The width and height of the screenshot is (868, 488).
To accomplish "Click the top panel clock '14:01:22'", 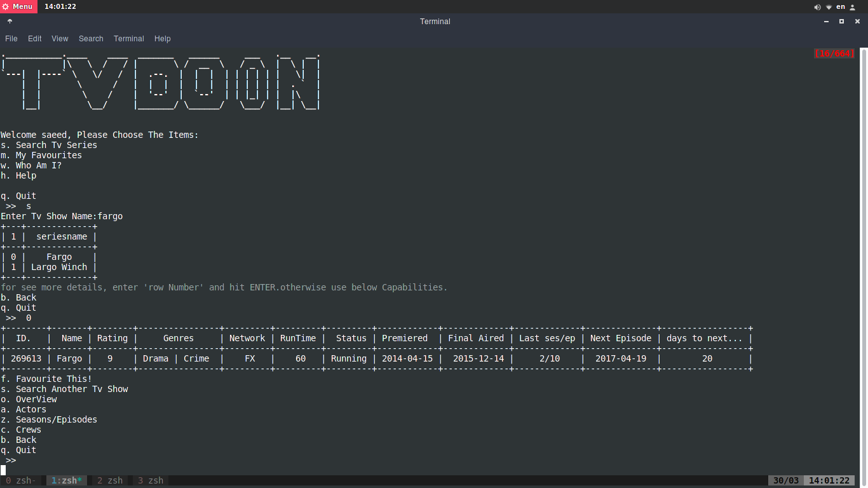I will click(x=60, y=6).
